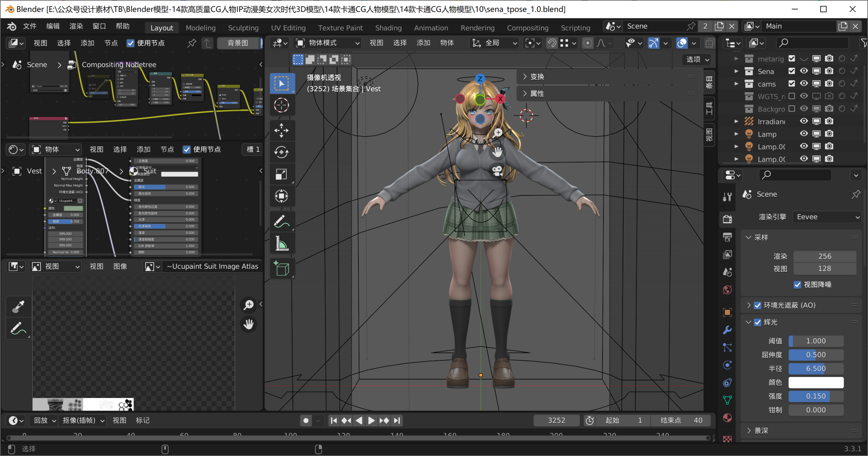Uncheck the Sena collection checkbox
This screenshot has width=868, height=456.
point(792,71)
